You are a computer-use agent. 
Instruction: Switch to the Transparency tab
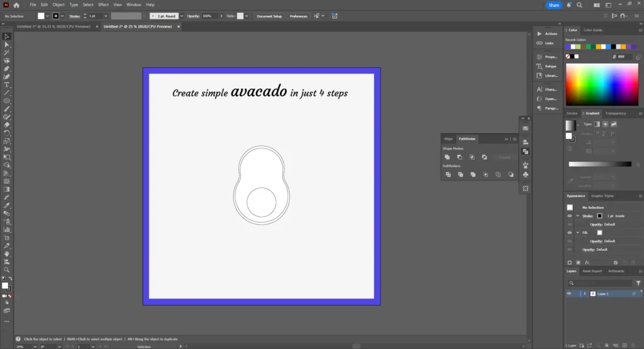(x=615, y=113)
